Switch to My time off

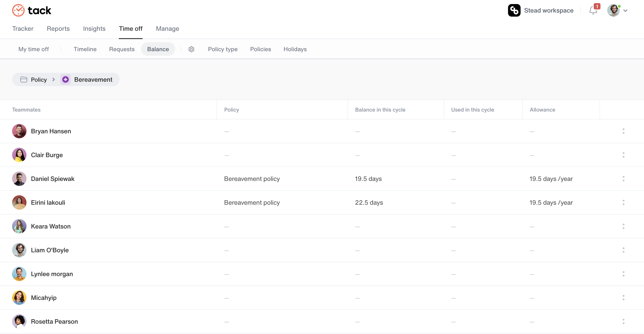(x=33, y=49)
